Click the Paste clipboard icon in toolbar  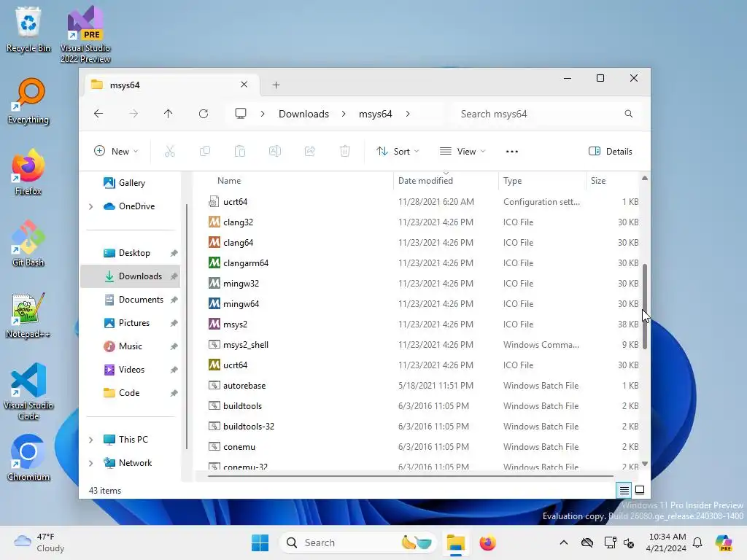[x=239, y=152]
